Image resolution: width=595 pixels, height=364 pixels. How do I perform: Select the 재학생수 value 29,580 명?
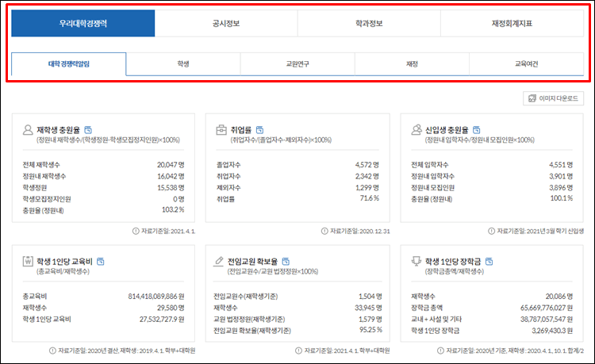click(171, 308)
